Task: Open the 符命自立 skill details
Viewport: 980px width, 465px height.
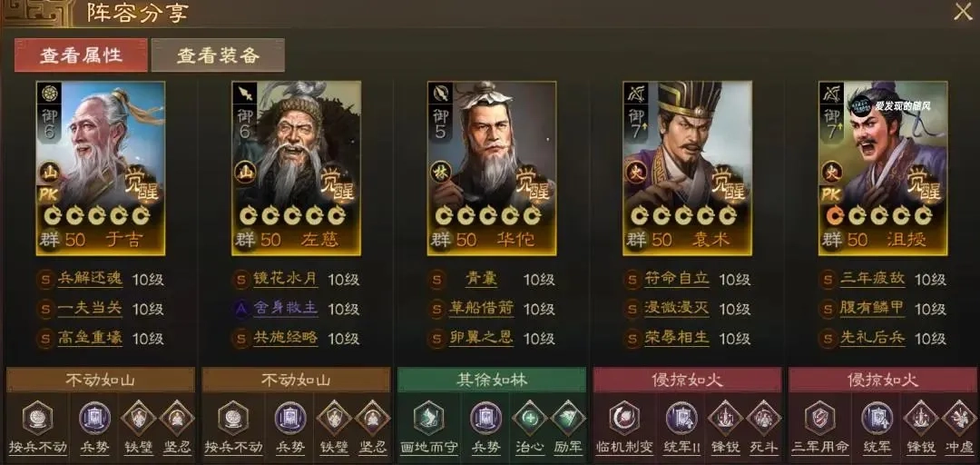Action: click(677, 279)
